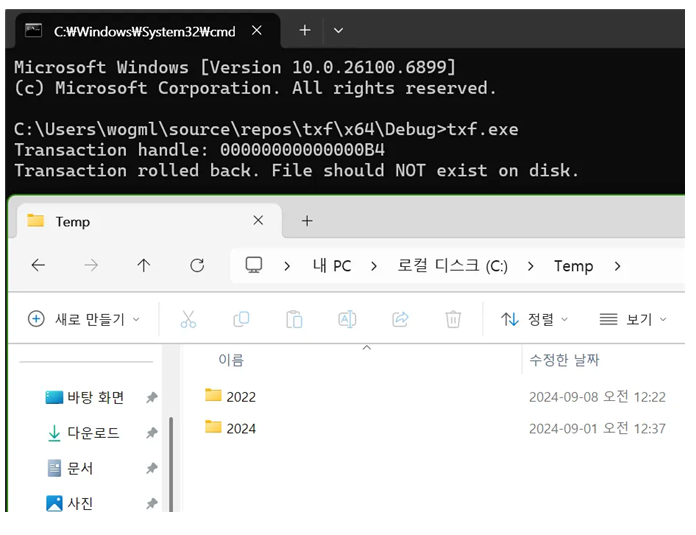Image resolution: width=696 pixels, height=535 pixels.
Task: Click the Copy icon in Explorer toolbar
Action: 241,319
